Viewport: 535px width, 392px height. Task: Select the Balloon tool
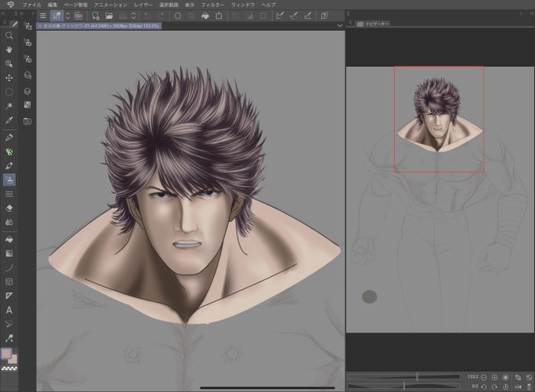click(x=9, y=324)
